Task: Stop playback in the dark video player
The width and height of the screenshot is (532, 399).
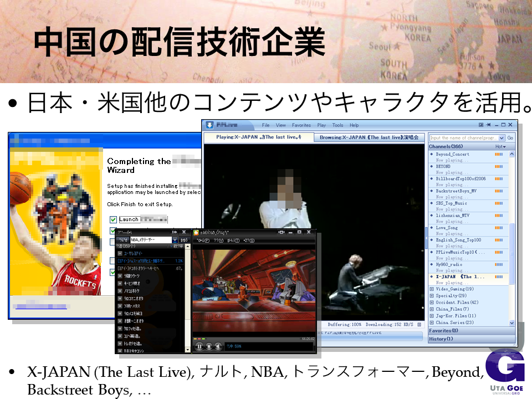Action: [209, 346]
